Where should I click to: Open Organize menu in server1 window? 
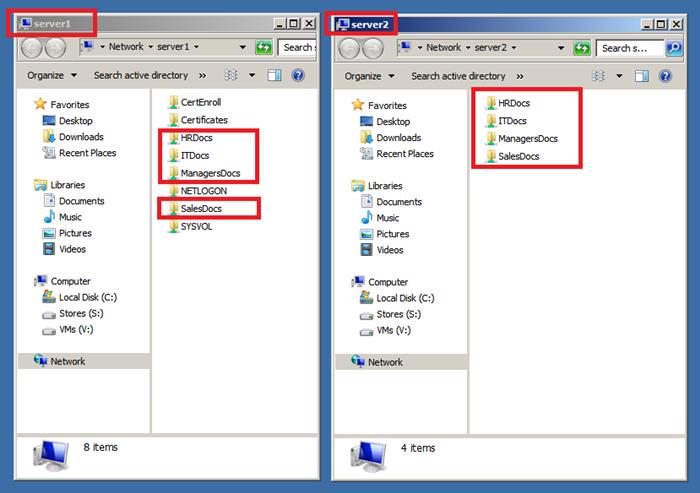pyautogui.click(x=52, y=75)
